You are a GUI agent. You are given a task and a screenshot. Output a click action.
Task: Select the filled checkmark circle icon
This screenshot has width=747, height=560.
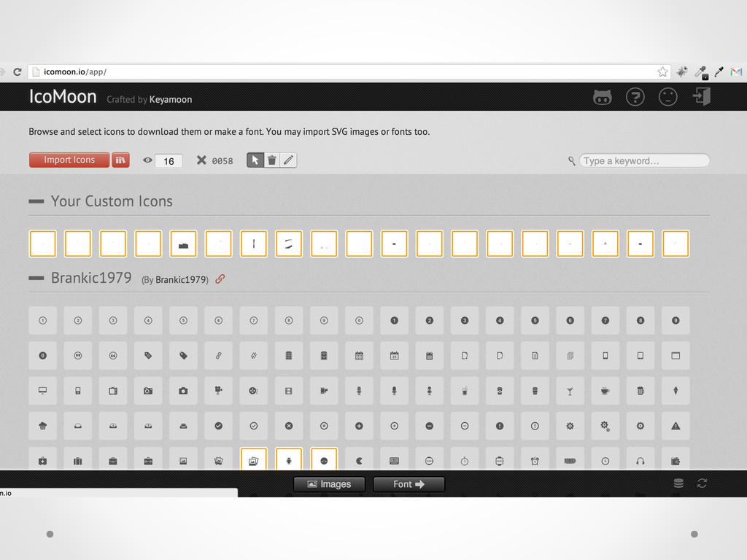coord(218,426)
